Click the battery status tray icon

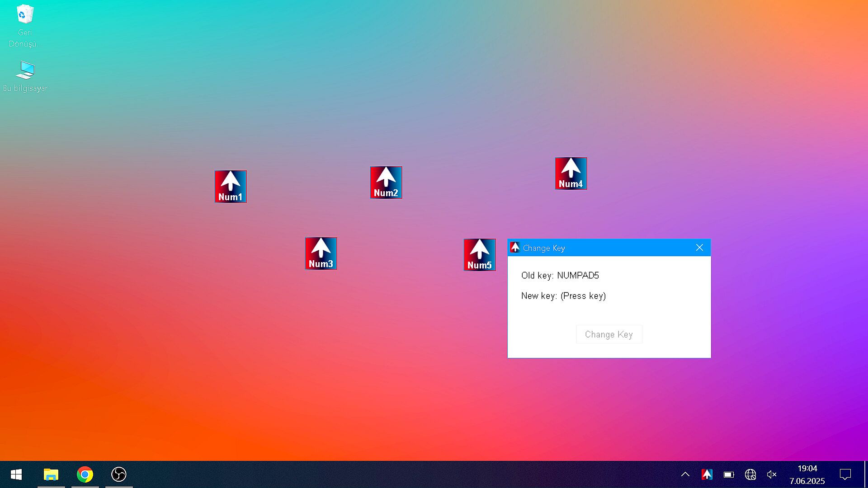coord(729,474)
